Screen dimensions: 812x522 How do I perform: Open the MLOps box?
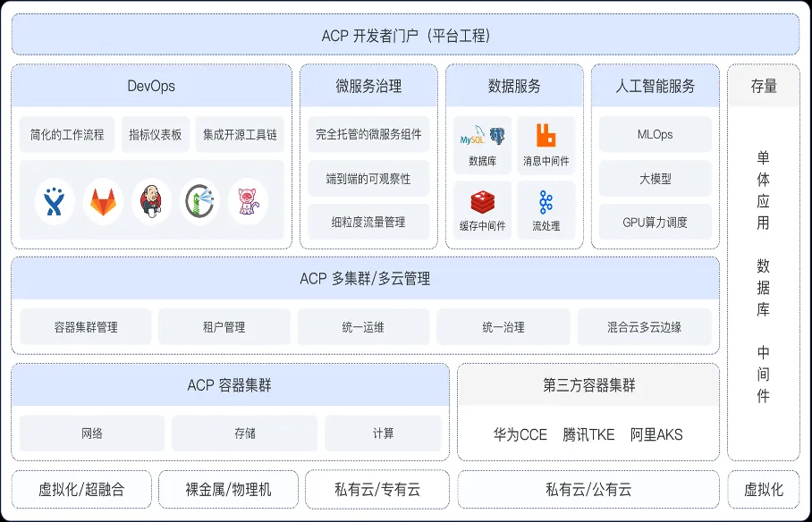[x=655, y=135]
